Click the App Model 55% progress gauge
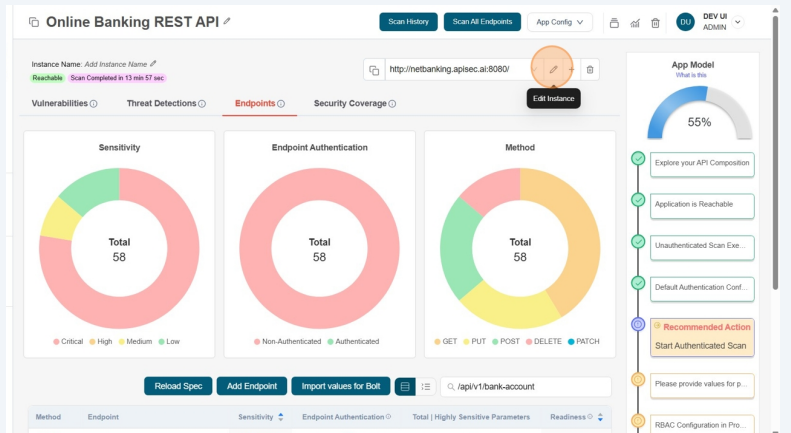The height and width of the screenshot is (433, 791). click(x=700, y=117)
